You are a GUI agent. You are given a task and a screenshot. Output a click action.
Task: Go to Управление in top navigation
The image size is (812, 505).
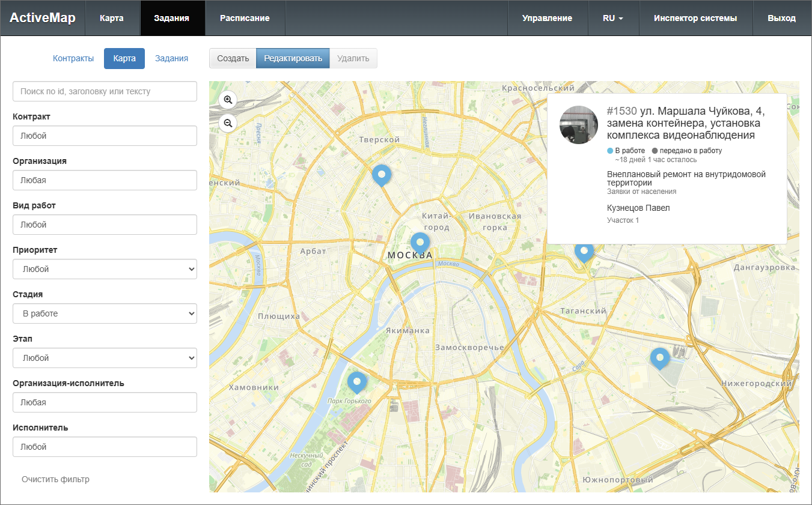click(x=547, y=18)
